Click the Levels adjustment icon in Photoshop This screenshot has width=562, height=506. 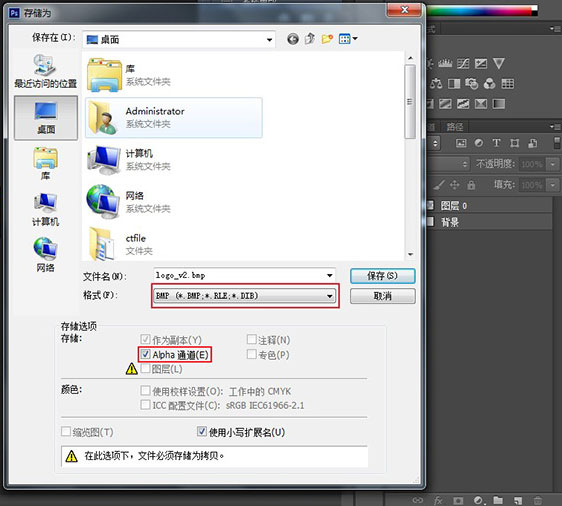pos(445,64)
